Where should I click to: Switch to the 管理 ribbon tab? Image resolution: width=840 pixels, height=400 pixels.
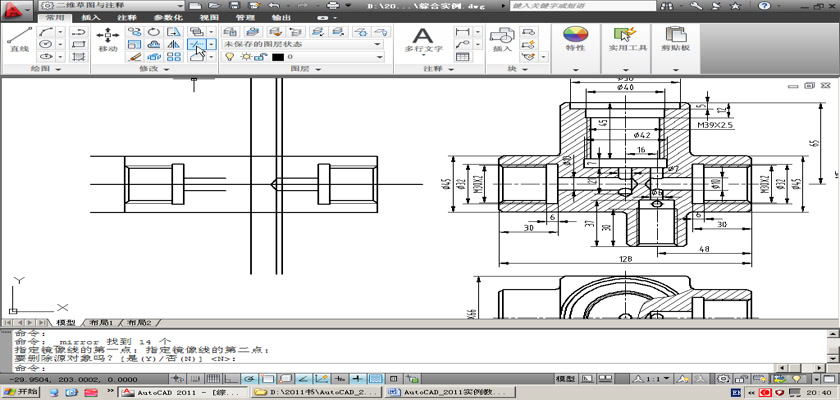(x=245, y=17)
